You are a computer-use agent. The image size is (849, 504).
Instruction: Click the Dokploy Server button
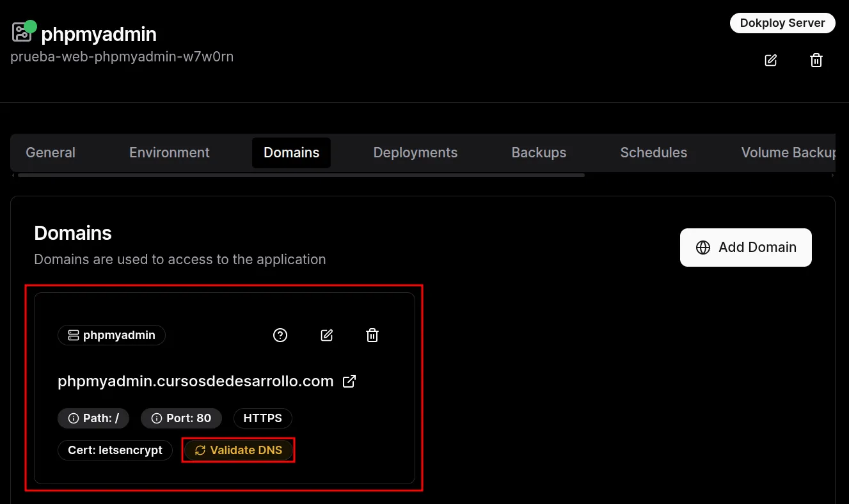tap(782, 22)
